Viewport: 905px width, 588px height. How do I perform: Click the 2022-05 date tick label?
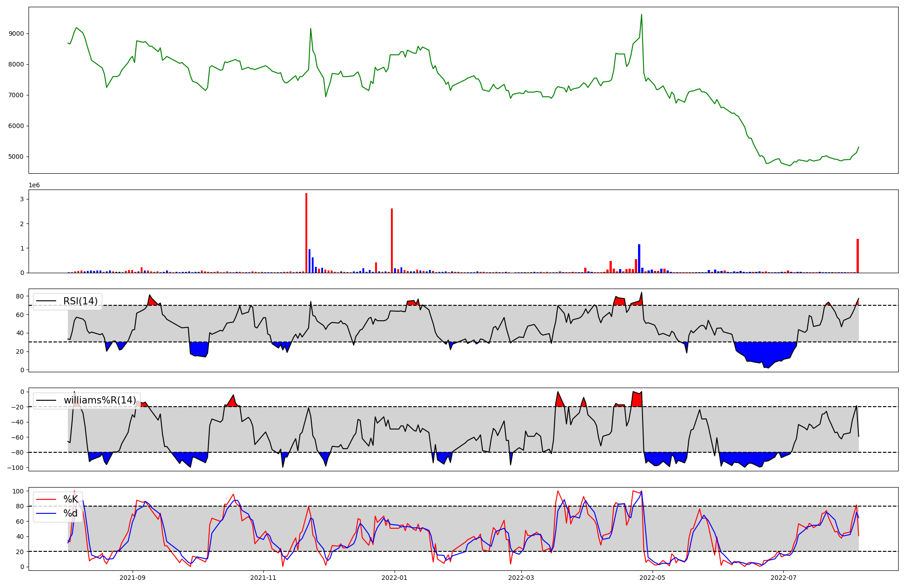(x=653, y=578)
